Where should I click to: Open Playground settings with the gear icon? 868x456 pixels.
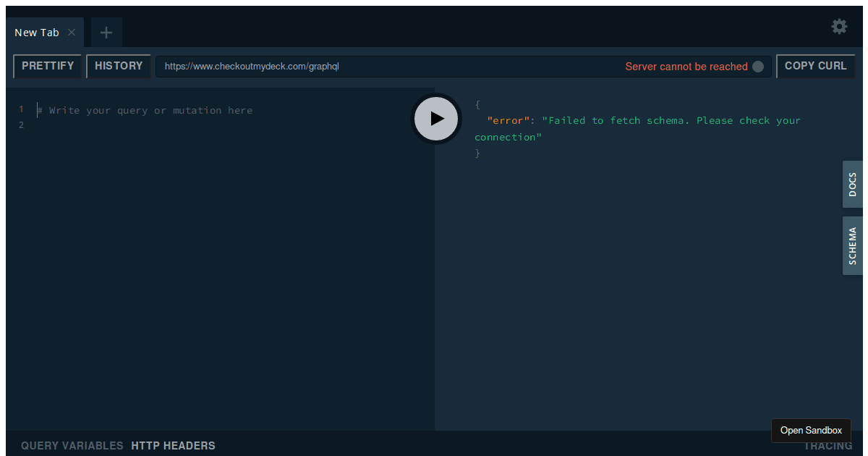click(839, 26)
